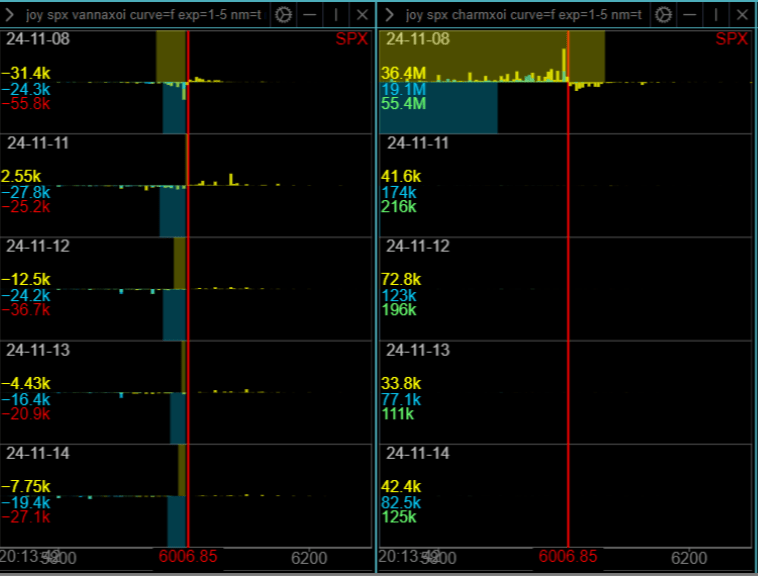Viewport: 758px width, 576px height.
Task: Click yellow 33.8k charm value
Action: coord(401,384)
